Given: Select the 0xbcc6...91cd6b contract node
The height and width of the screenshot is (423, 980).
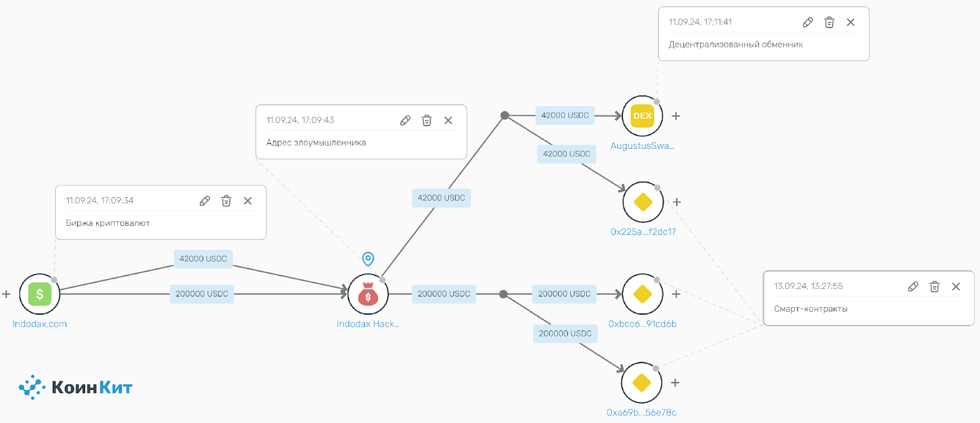Looking at the screenshot, I should pyautogui.click(x=643, y=294).
